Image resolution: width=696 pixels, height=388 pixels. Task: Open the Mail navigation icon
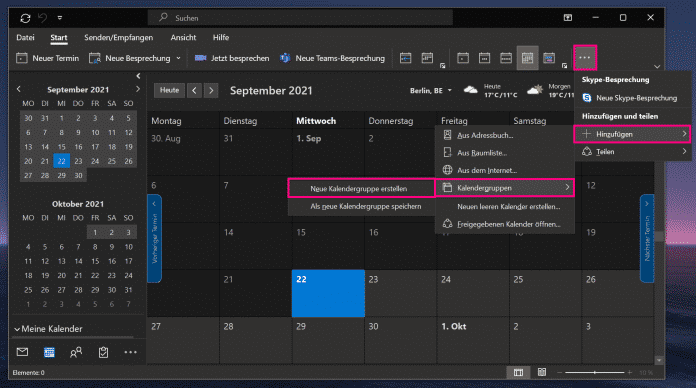coord(22,352)
